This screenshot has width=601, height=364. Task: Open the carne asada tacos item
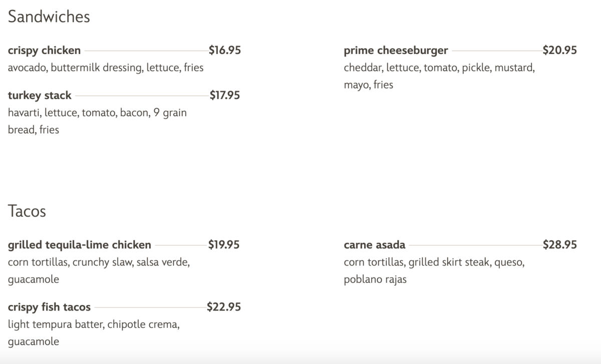375,245
